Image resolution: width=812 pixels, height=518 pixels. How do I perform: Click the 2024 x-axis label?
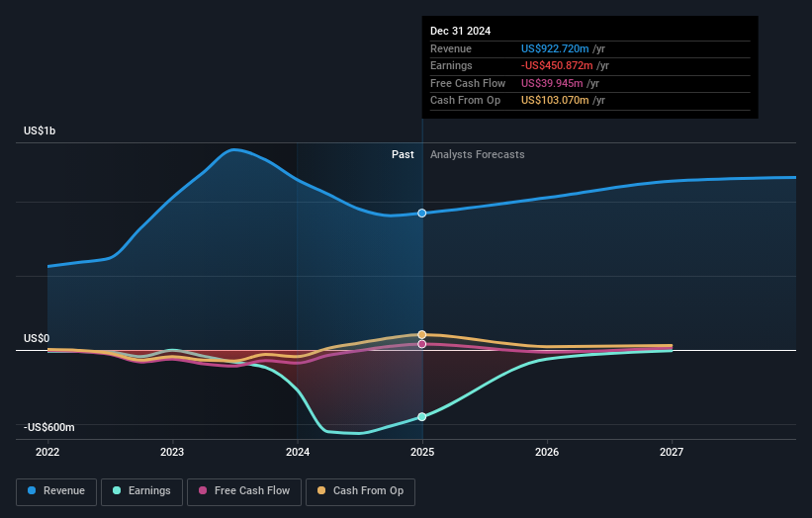click(x=298, y=452)
